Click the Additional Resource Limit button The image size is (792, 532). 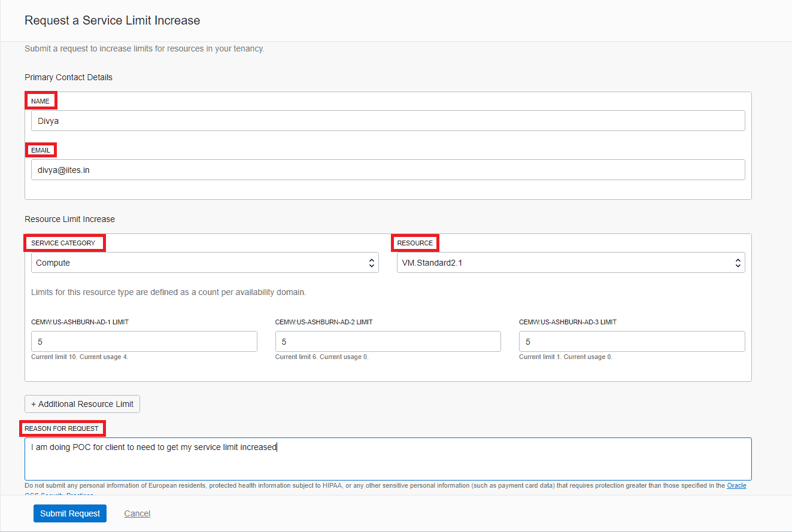coord(82,403)
